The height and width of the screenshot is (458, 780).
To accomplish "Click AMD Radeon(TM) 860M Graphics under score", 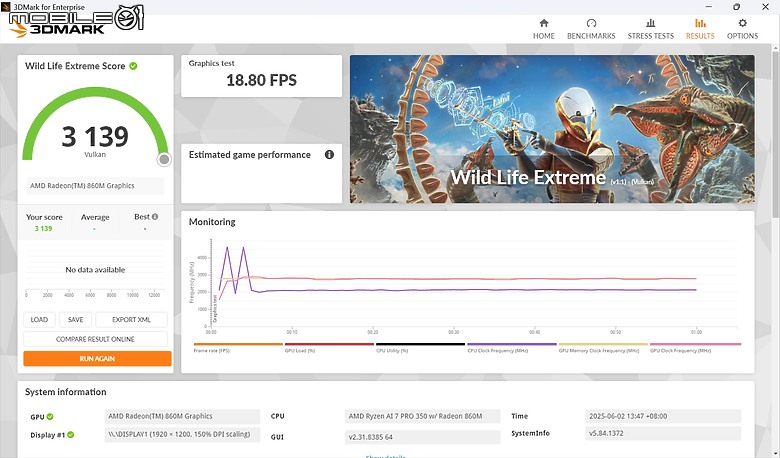I will pyautogui.click(x=95, y=185).
